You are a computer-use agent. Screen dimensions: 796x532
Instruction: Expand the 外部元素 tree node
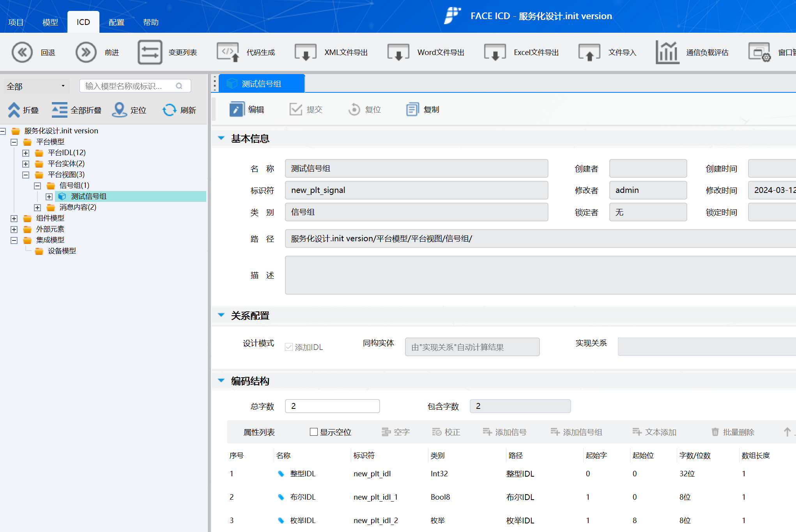pyautogui.click(x=14, y=229)
